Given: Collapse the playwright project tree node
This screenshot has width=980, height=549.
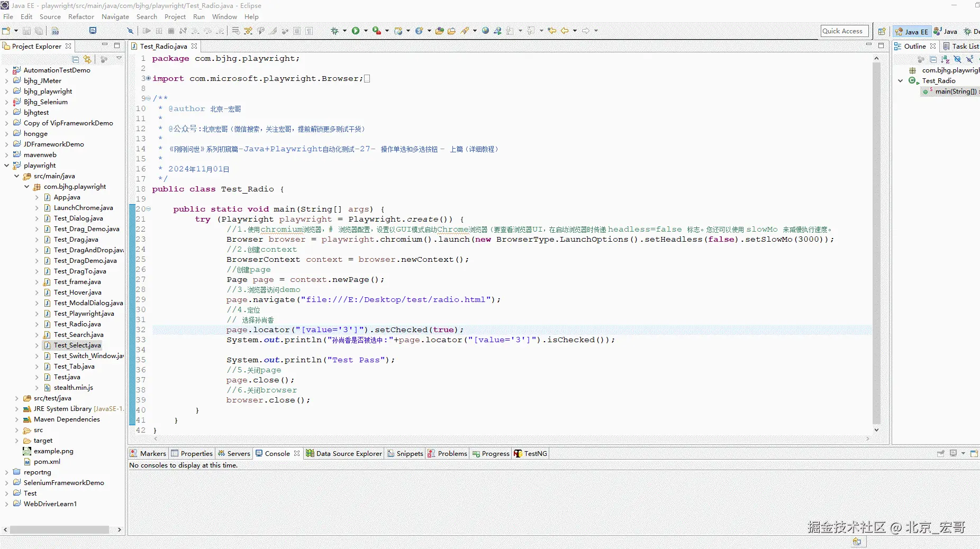Looking at the screenshot, I should 7,166.
